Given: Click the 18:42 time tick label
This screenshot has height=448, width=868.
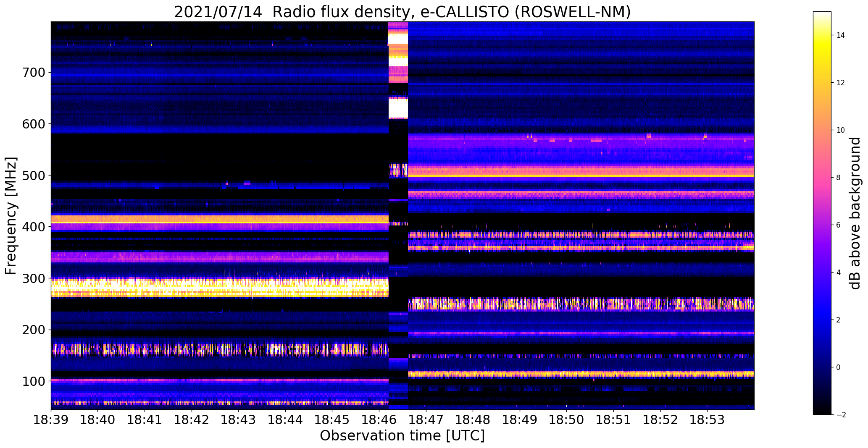Looking at the screenshot, I should [x=192, y=420].
